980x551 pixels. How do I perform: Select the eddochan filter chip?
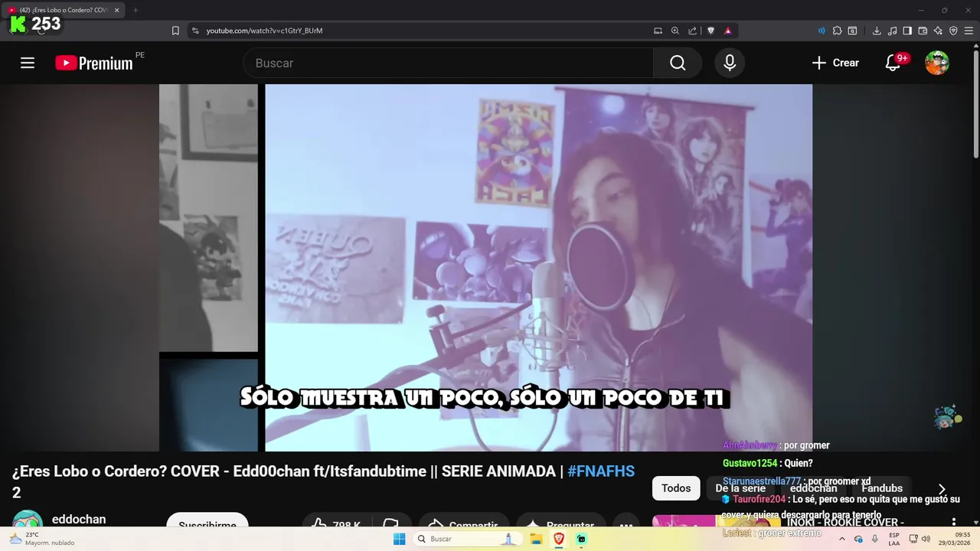(813, 488)
